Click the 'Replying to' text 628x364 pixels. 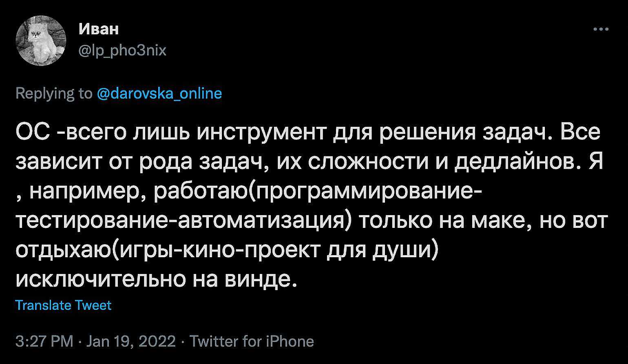54,94
